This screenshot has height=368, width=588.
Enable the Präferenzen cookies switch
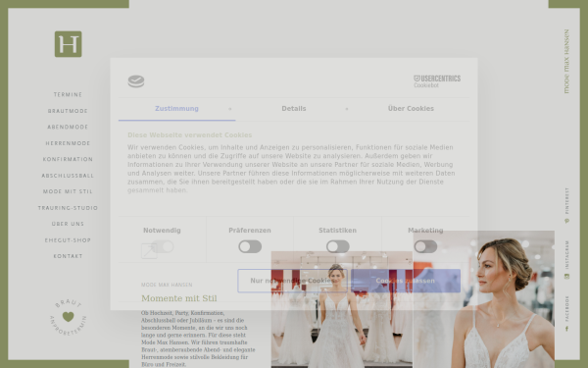pyautogui.click(x=250, y=246)
